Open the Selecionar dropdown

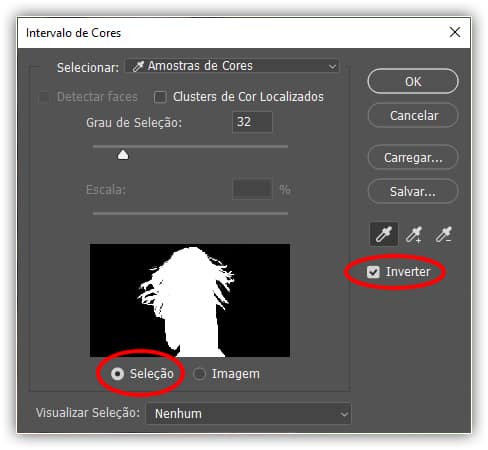click(233, 66)
